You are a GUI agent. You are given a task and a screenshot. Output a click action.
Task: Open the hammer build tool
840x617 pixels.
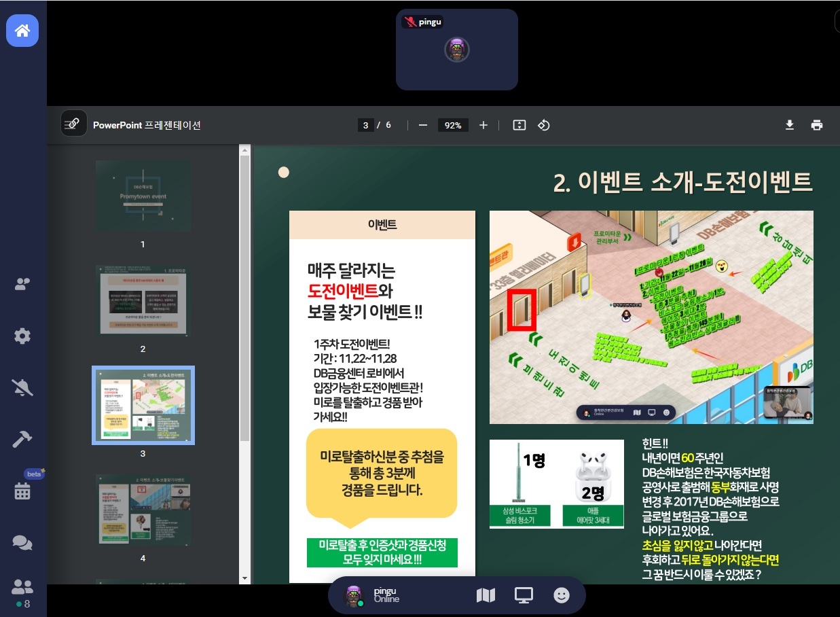(22, 439)
